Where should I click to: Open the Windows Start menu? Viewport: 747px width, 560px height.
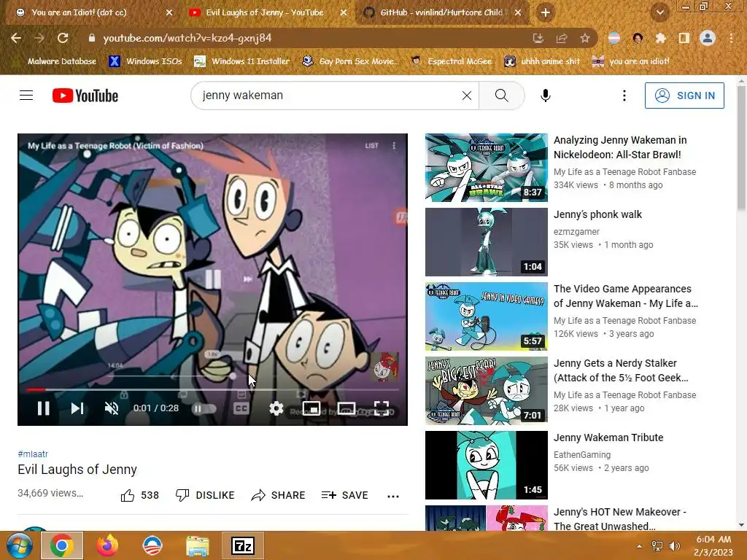(19, 545)
